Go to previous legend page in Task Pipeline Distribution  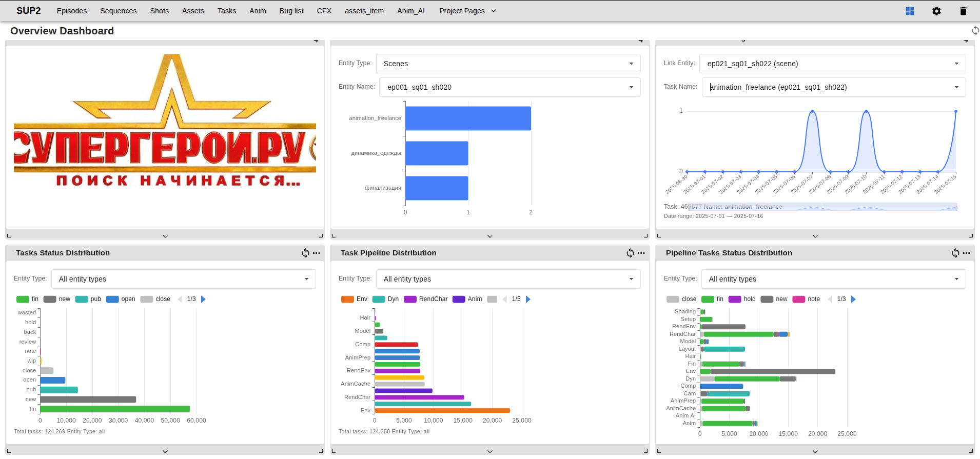[x=504, y=299]
